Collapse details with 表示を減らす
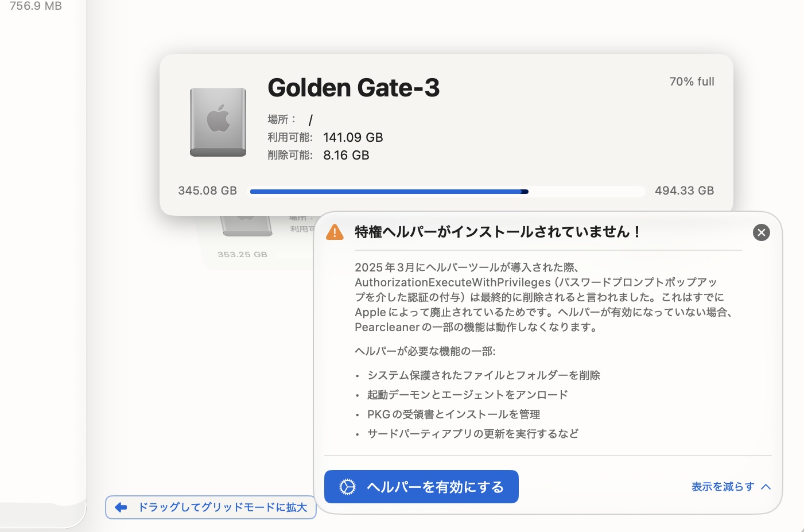804x532 pixels. 731,487
